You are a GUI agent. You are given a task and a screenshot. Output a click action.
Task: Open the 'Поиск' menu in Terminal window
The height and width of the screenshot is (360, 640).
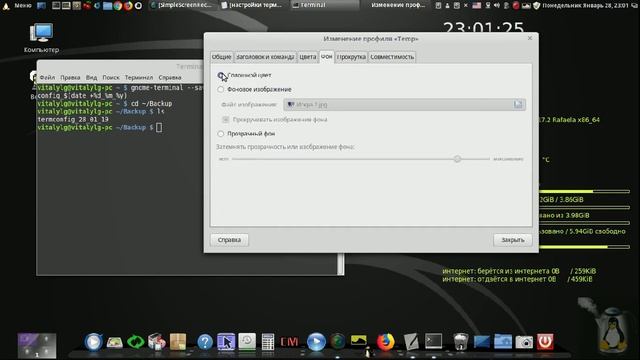point(111,77)
